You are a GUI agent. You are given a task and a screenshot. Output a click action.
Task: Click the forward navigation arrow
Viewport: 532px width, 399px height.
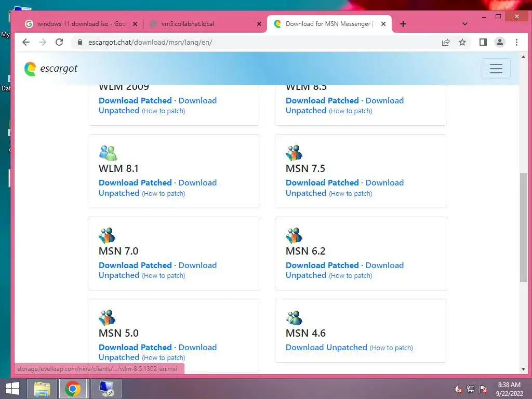[x=43, y=42]
